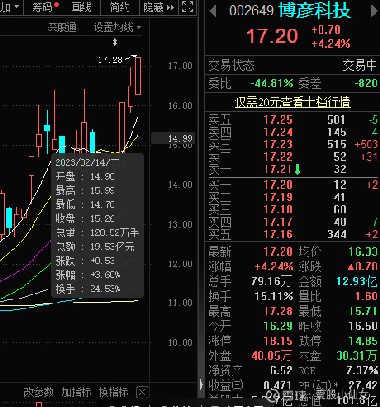This screenshot has height=407, width=380.
Task: Go to previous stock with left arrow
Action: (x=213, y=11)
